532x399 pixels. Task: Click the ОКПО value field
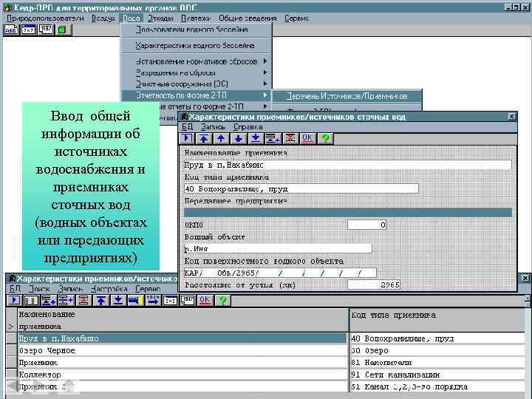(x=367, y=225)
